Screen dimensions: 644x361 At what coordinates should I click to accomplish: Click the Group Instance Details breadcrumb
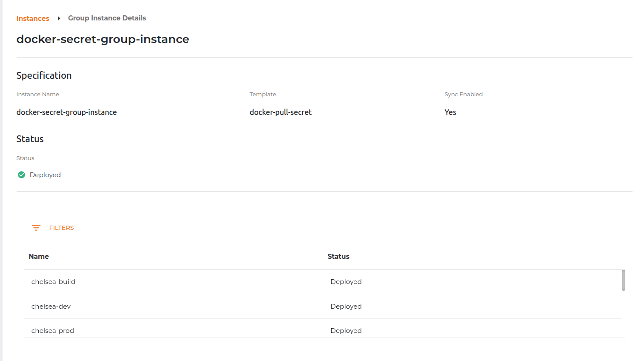coord(107,18)
